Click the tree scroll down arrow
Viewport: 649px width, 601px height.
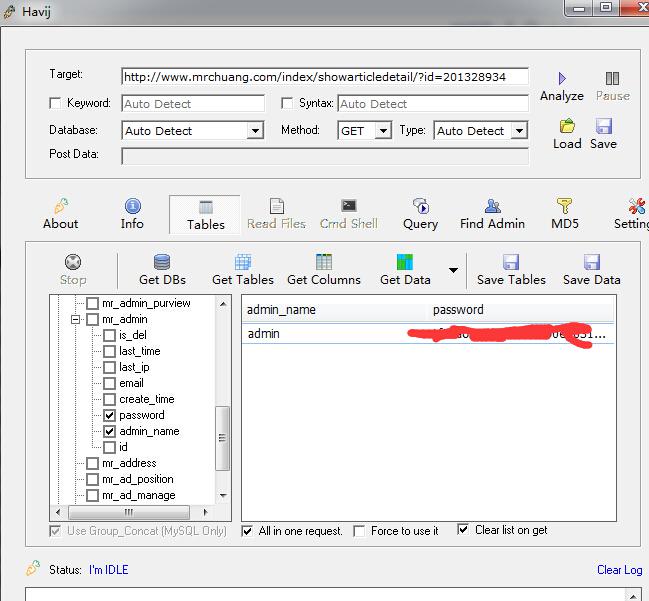[223, 495]
